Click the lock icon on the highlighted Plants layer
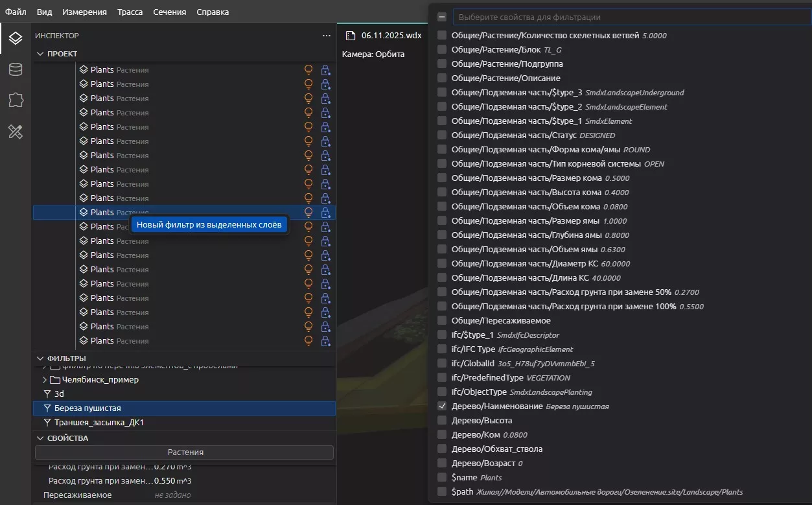Image resolution: width=812 pixels, height=505 pixels. pos(325,213)
